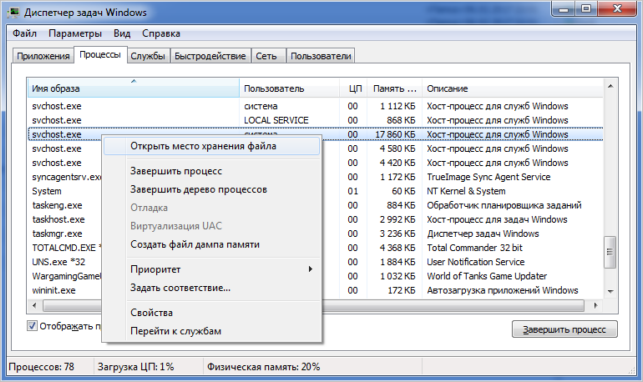643x382 pixels.
Task: Open the Справка menu
Action: [161, 34]
